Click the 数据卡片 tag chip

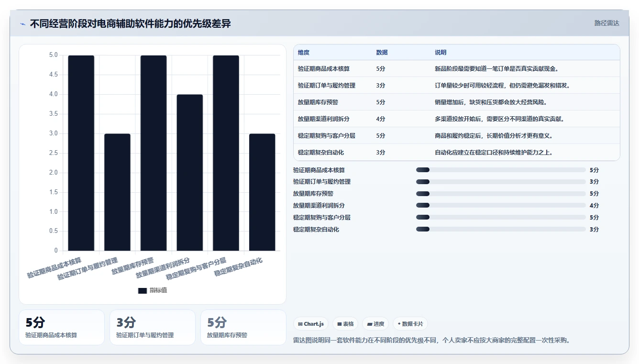click(410, 324)
